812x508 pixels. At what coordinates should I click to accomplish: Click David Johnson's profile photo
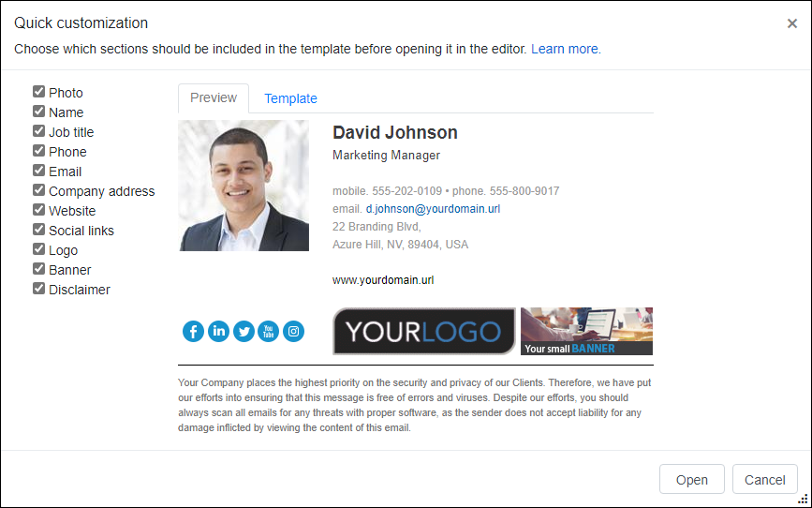(x=244, y=186)
